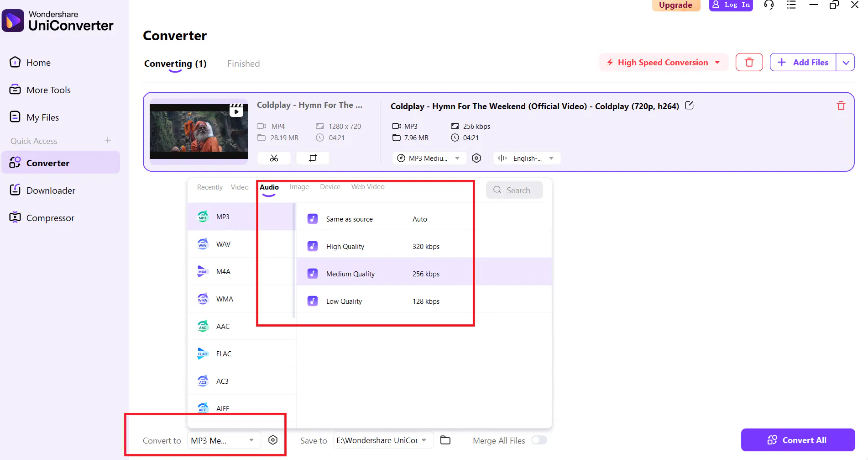Screen dimensions: 868x460
Task: Switch to the Converting (1) tab
Action: pyautogui.click(x=175, y=63)
